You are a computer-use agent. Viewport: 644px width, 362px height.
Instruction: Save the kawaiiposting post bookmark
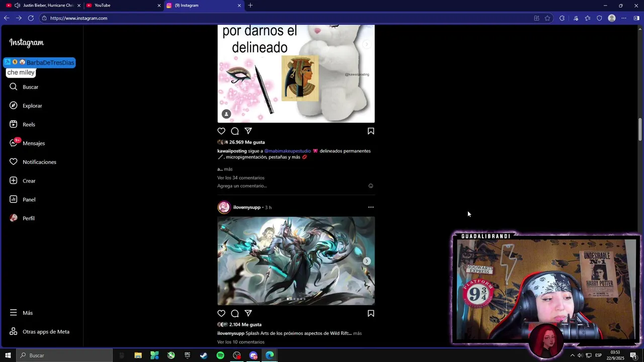[x=371, y=131]
